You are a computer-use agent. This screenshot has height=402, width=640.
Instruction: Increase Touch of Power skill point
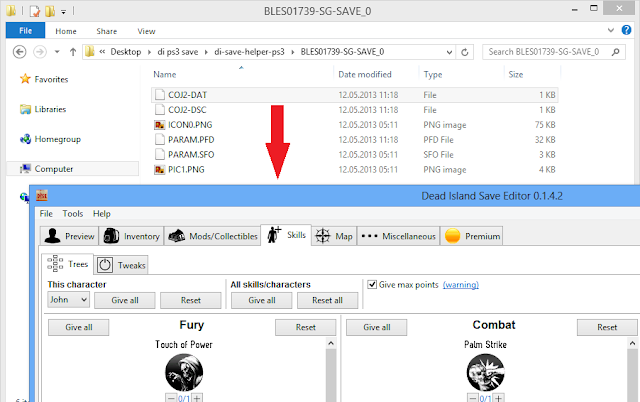point(196,398)
